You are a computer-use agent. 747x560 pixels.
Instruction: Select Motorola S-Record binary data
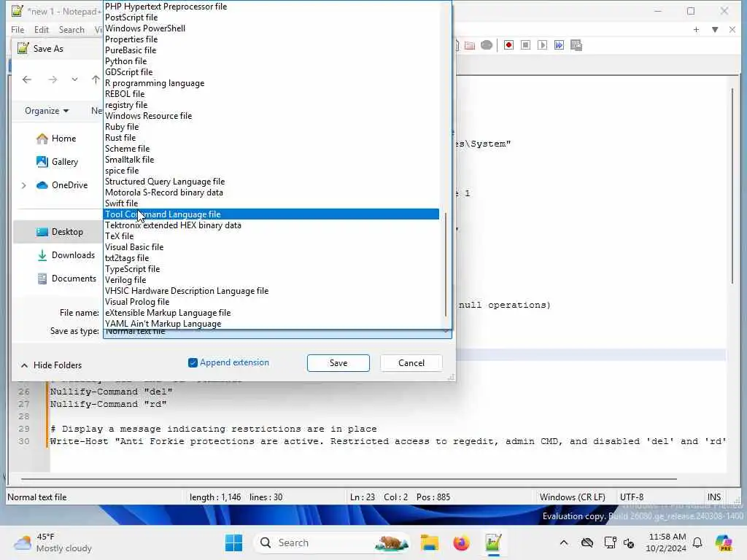tap(271, 192)
